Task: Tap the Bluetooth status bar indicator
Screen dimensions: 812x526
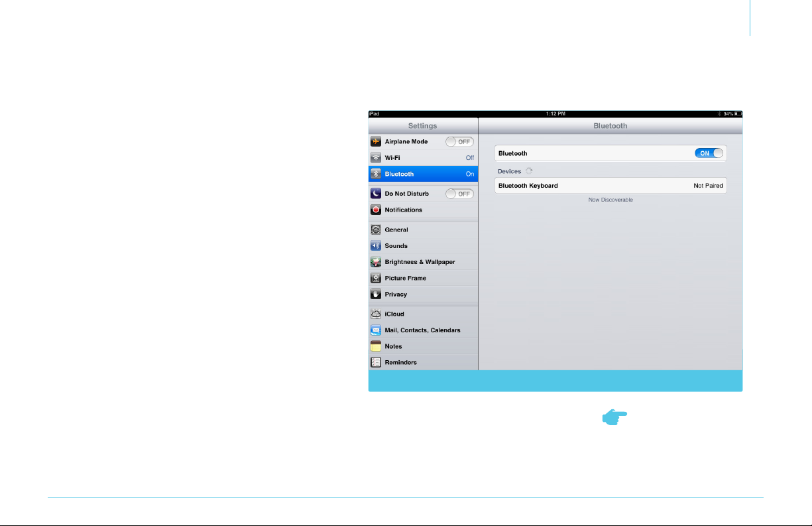Action: pyautogui.click(x=720, y=114)
